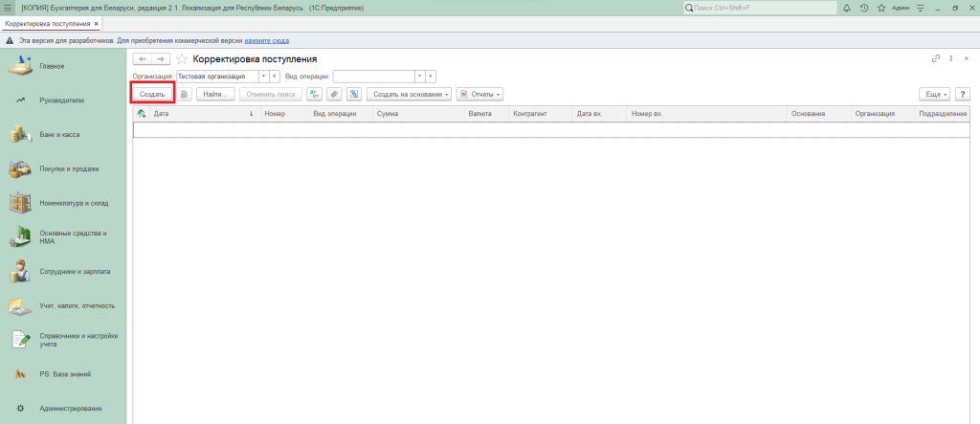Expand the Организация dropdown list
The image size is (980, 424).
pos(263,76)
